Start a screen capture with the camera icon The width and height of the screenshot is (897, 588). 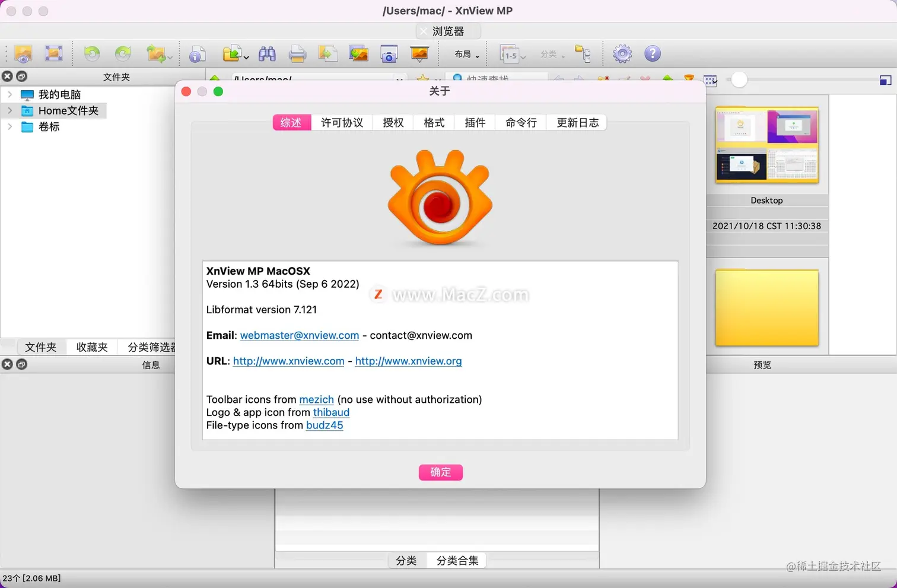pyautogui.click(x=389, y=55)
